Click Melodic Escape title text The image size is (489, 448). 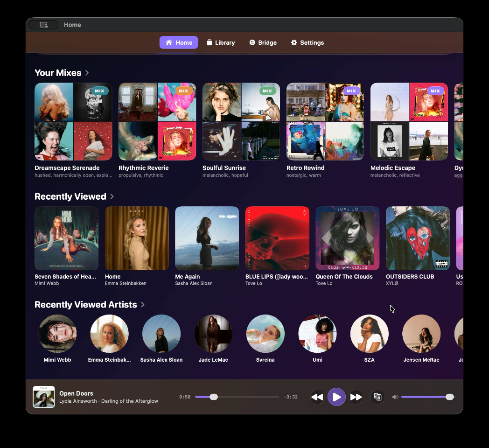click(393, 168)
